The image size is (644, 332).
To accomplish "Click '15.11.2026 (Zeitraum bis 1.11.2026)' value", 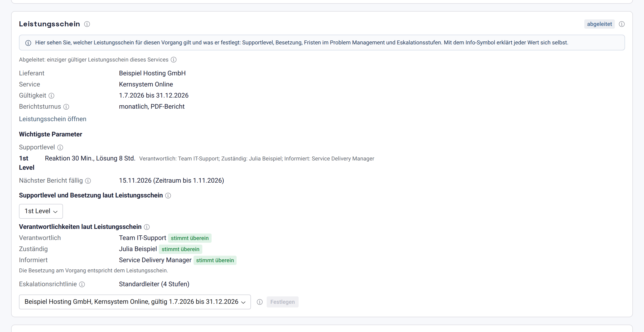I will pyautogui.click(x=172, y=181).
